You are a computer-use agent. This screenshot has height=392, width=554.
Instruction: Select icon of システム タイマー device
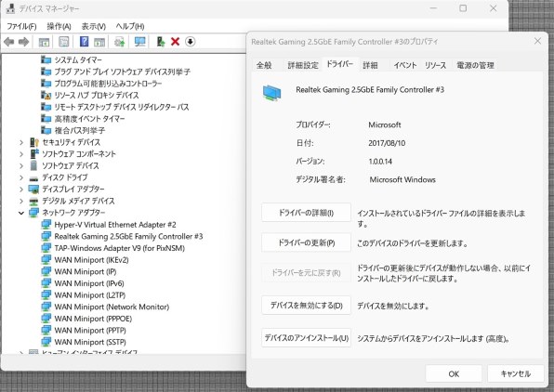46,59
